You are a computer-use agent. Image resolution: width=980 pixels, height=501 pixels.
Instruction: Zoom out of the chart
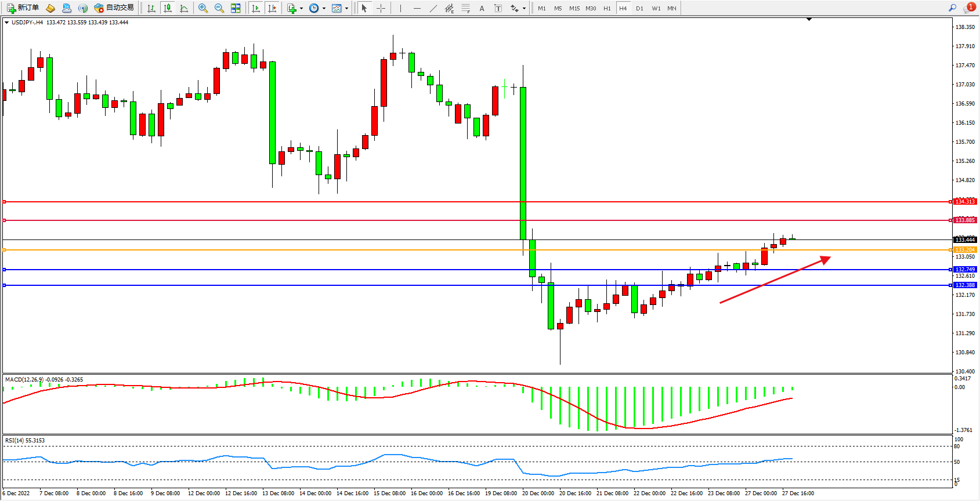[219, 8]
